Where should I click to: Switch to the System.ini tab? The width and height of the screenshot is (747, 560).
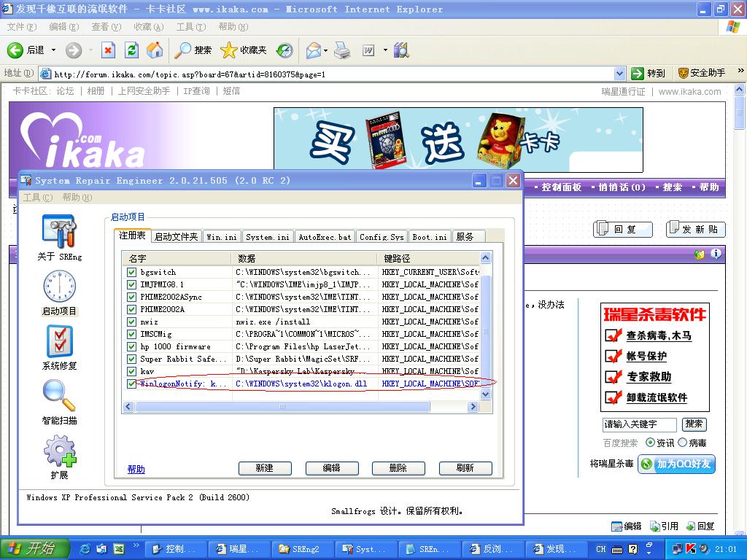pos(268,237)
